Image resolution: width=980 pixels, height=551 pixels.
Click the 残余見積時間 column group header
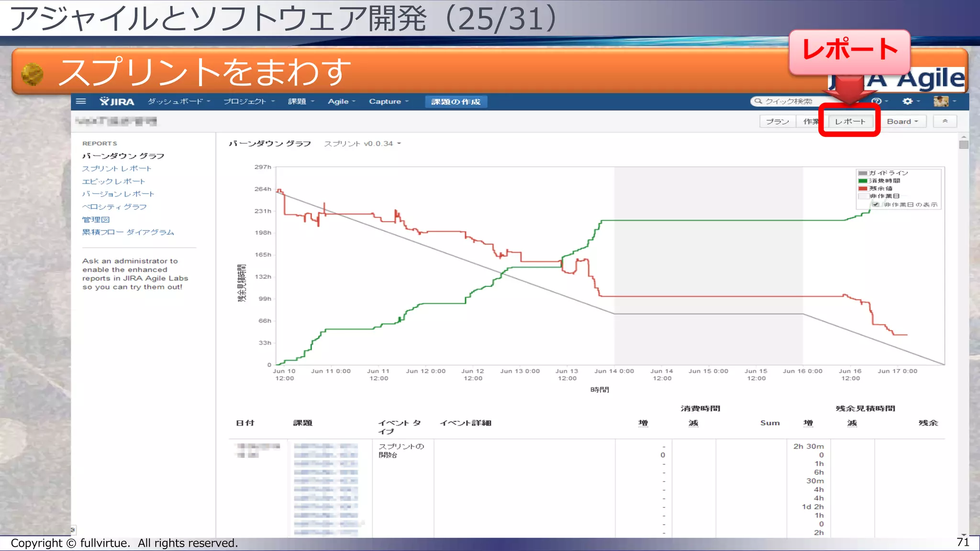tap(865, 408)
